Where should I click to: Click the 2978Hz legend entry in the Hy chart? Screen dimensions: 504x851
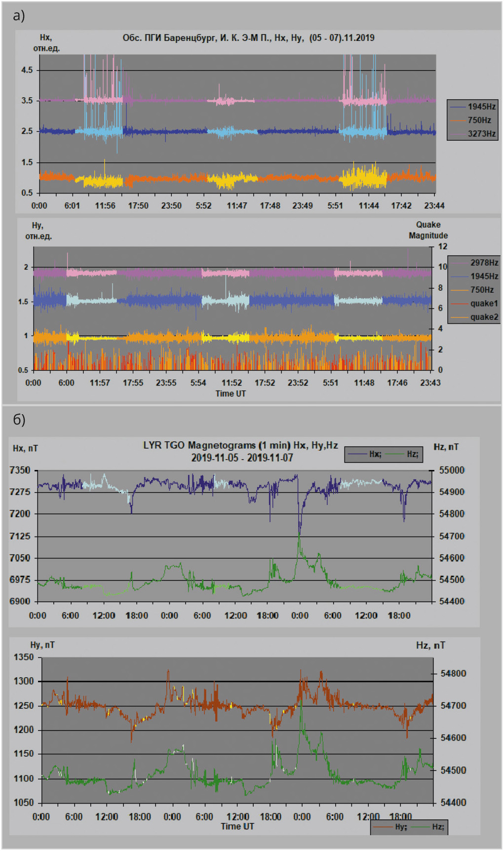[484, 263]
